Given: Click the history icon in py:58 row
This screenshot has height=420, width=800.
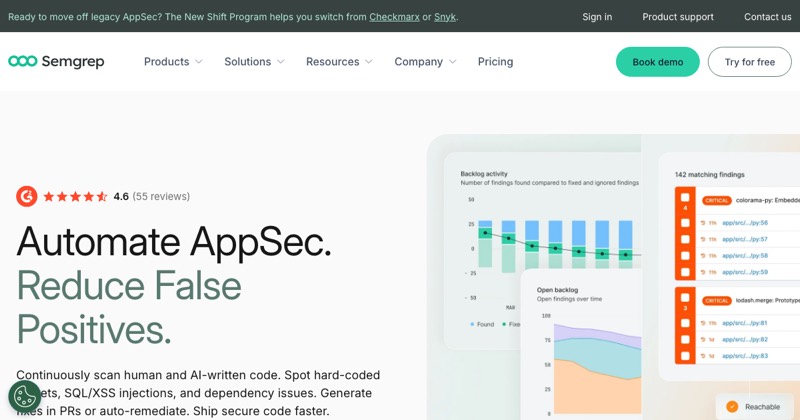Looking at the screenshot, I should coord(703,256).
